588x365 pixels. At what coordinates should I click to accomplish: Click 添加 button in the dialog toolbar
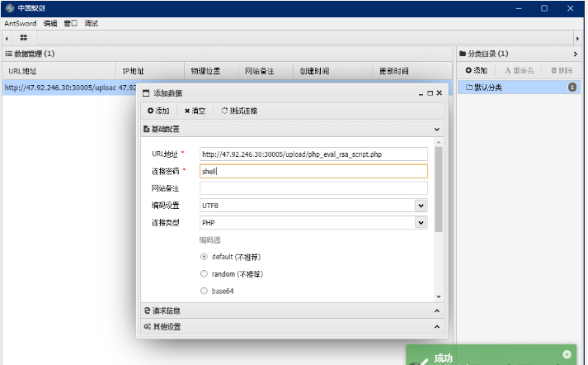click(158, 111)
